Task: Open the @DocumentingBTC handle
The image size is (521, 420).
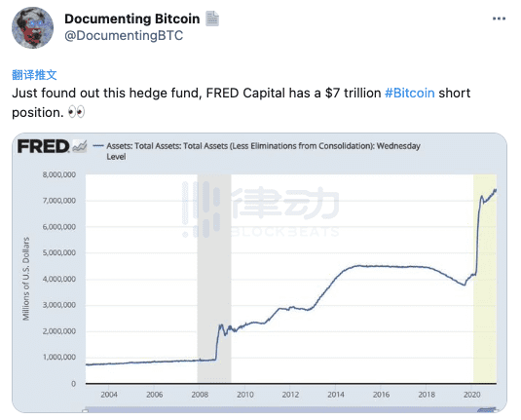Action: (x=124, y=36)
